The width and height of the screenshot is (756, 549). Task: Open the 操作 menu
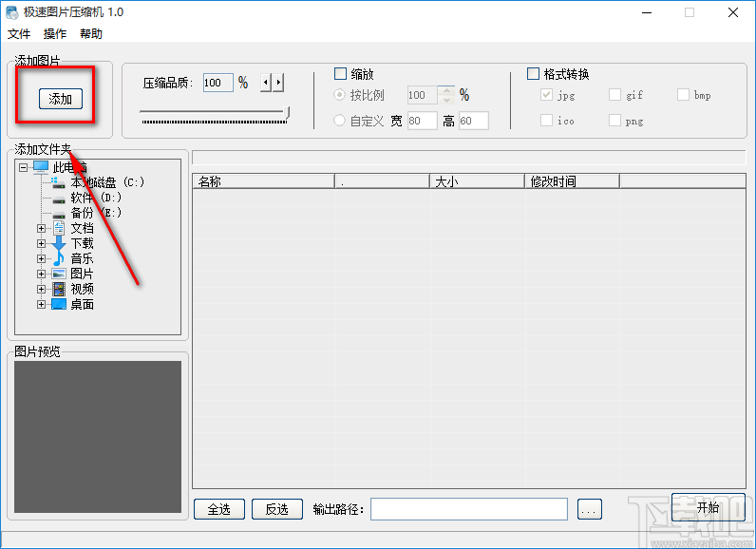point(55,34)
